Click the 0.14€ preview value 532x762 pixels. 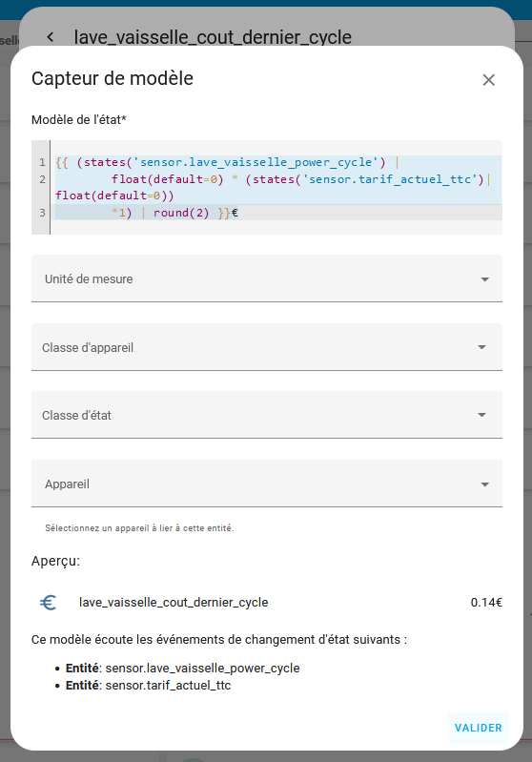[x=486, y=603]
